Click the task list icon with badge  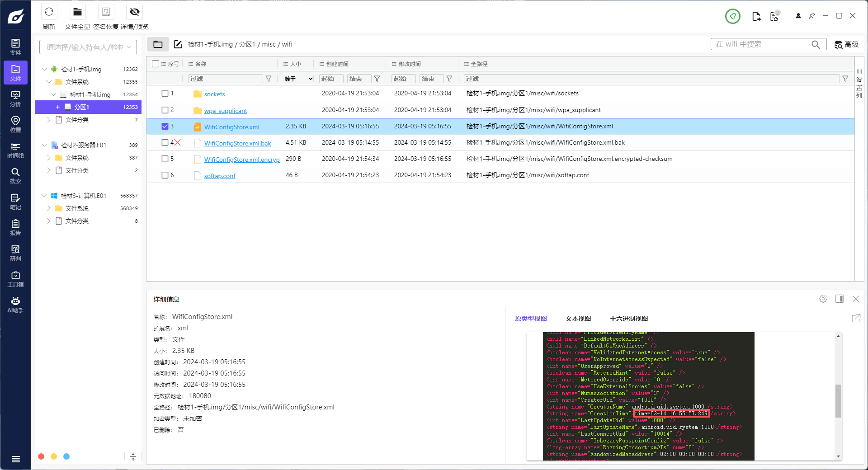point(775,16)
